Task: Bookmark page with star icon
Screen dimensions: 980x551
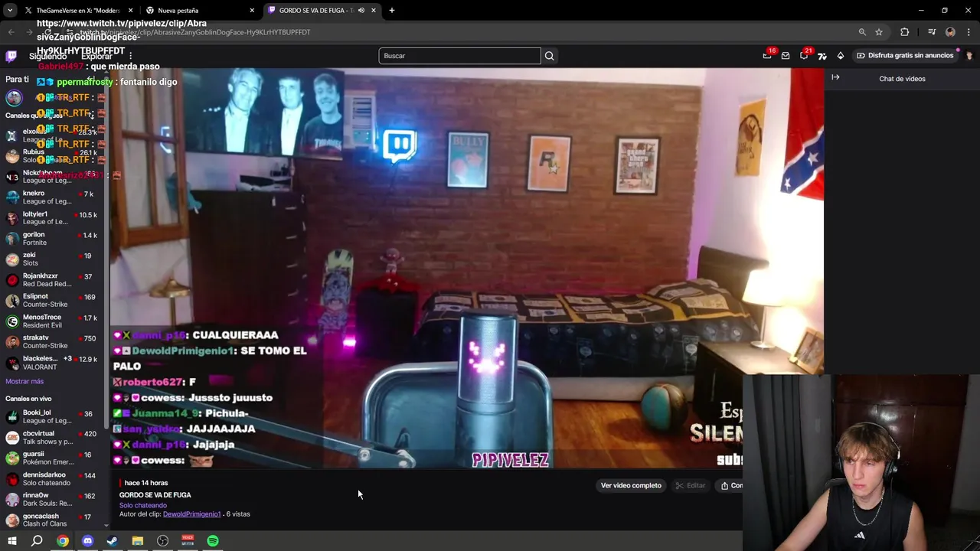Action: (879, 32)
